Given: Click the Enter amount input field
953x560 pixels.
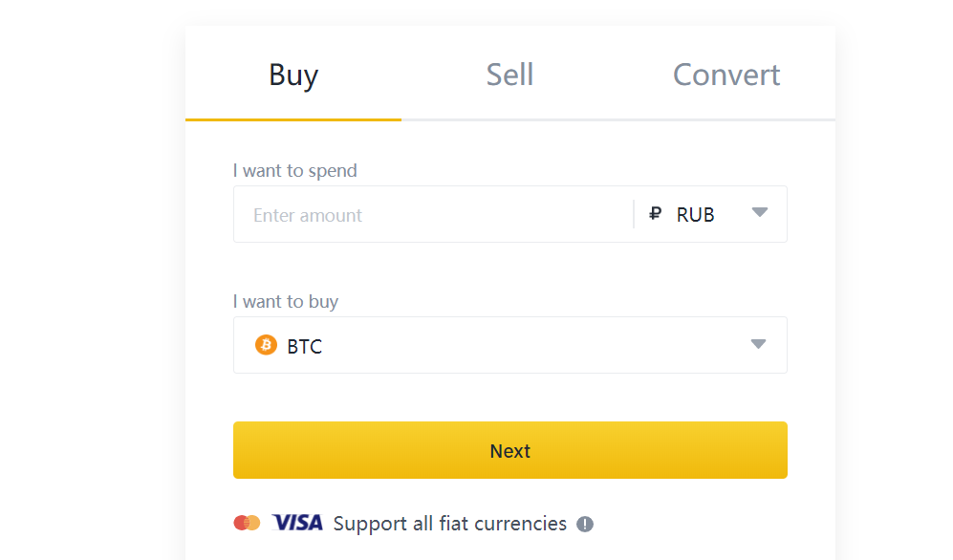Looking at the screenshot, I should pyautogui.click(x=430, y=214).
